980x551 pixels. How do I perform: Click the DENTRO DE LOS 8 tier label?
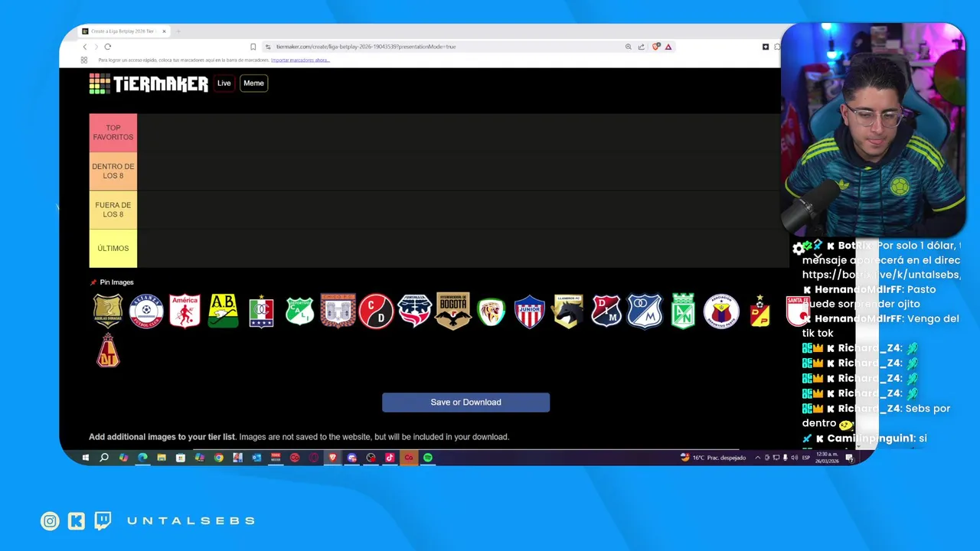click(x=113, y=171)
